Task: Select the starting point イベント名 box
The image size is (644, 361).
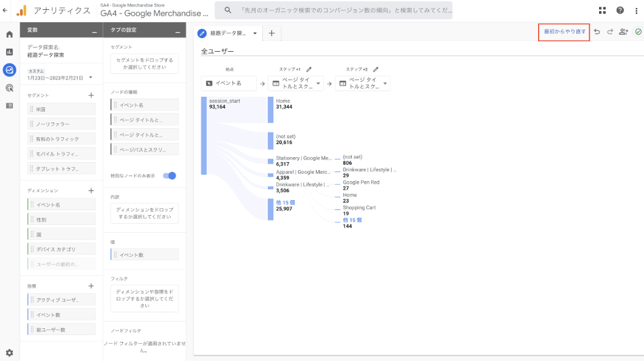Action: pos(229,83)
